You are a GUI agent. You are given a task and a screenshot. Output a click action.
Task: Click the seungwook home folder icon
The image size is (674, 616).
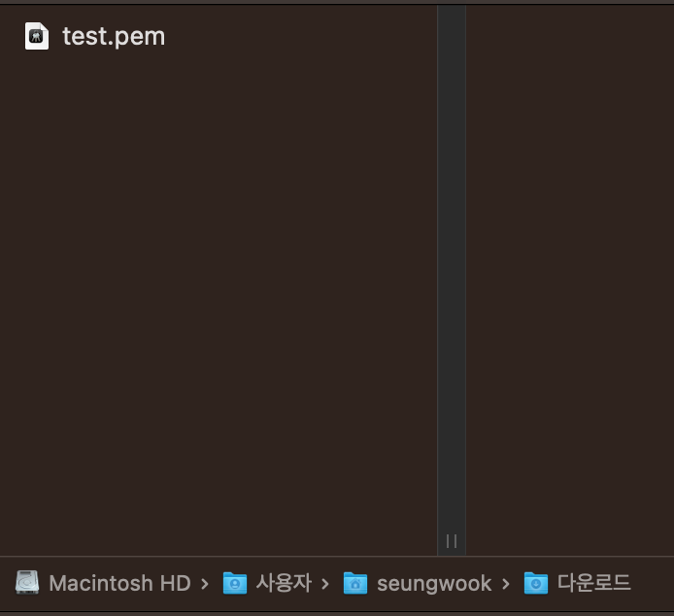[x=355, y=583]
